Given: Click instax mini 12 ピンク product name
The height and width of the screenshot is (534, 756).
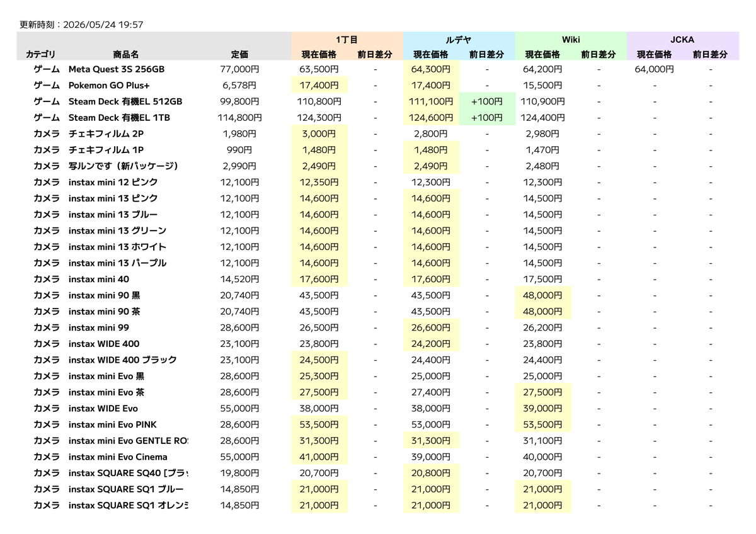Looking at the screenshot, I should pos(113,182).
